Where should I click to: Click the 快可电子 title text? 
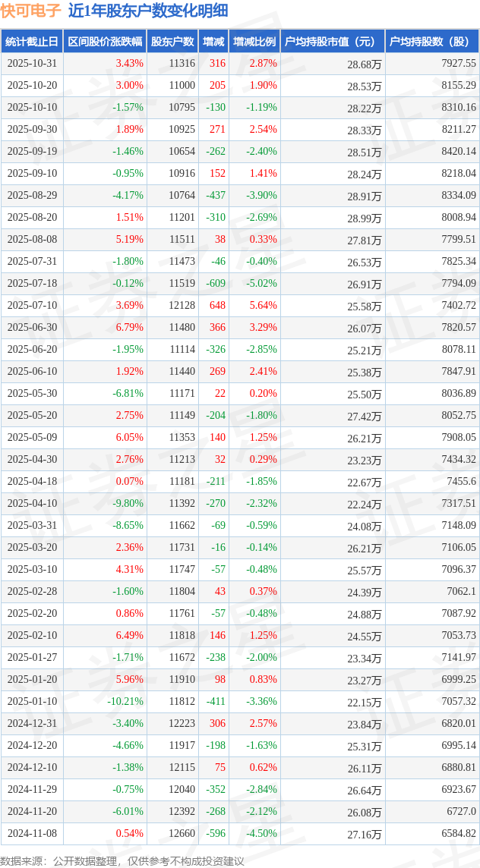(x=30, y=11)
